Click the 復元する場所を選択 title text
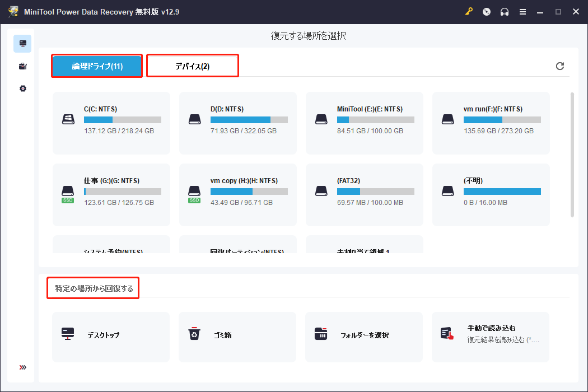The image size is (588, 392). [x=308, y=36]
